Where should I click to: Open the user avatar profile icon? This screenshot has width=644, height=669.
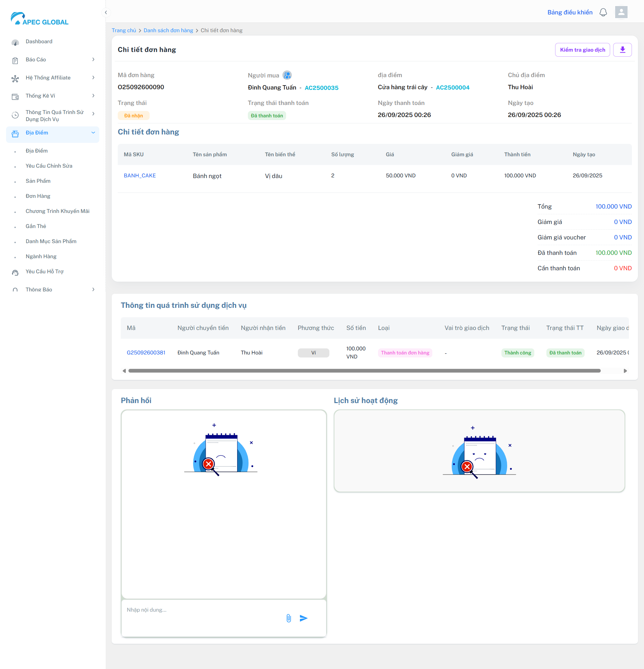click(x=621, y=12)
